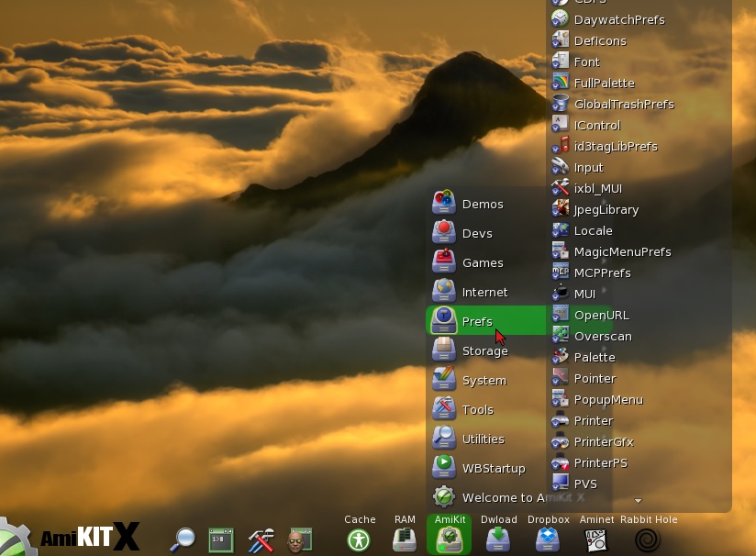
Task: Click the crossed tools icon in dock
Action: (x=261, y=539)
